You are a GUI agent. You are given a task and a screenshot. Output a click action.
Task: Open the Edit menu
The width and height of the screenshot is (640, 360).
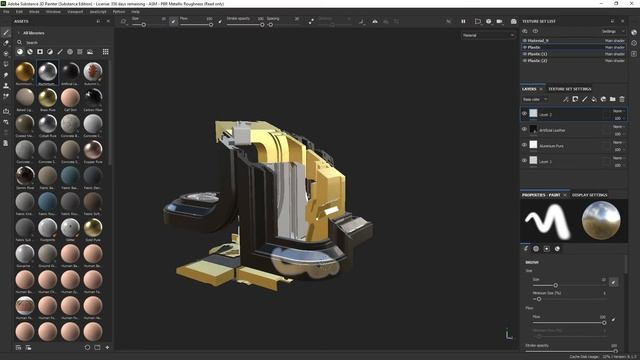19,12
